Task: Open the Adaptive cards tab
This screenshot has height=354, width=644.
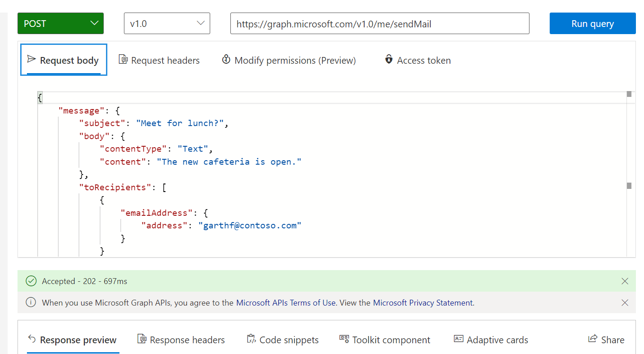Action: 491,340
